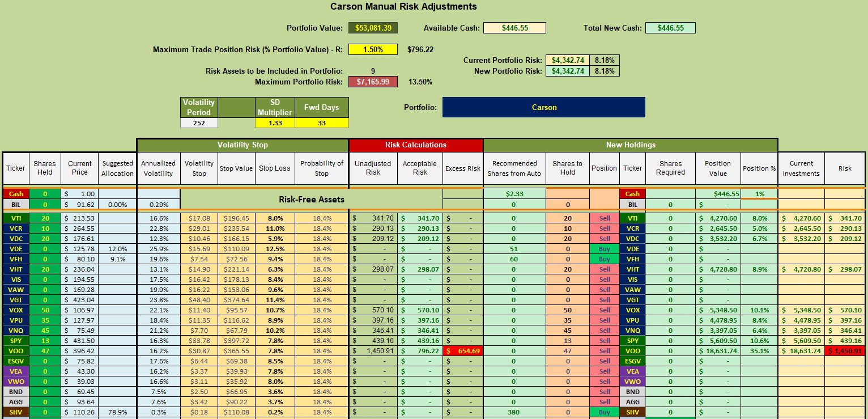Select the VTI ticker in the first column
The image size is (868, 419).
tap(16, 218)
